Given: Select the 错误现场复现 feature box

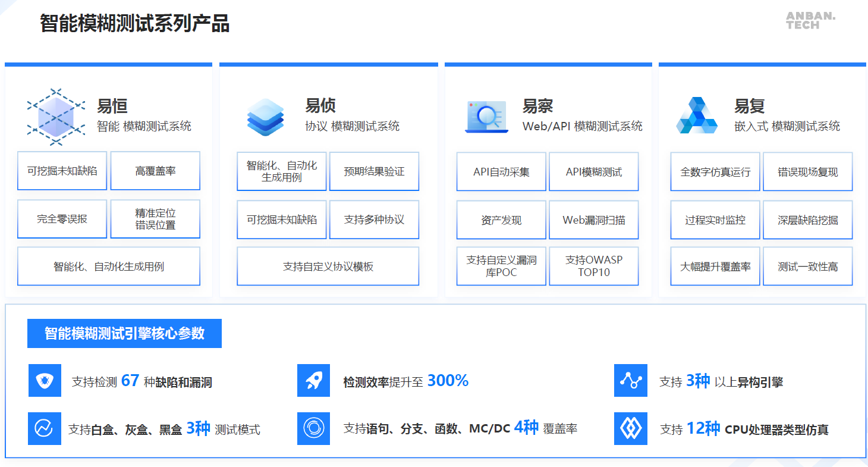Looking at the screenshot, I should (x=807, y=172).
